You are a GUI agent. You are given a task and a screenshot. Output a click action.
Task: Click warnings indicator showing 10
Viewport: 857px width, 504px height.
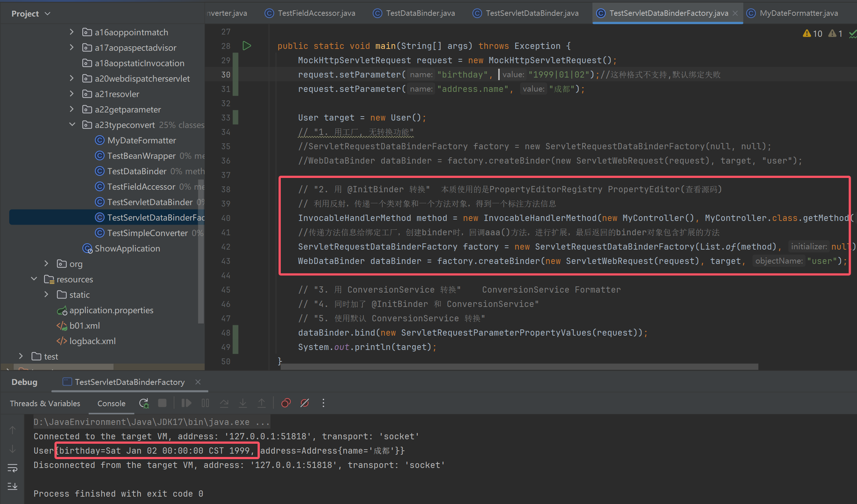pyautogui.click(x=812, y=34)
